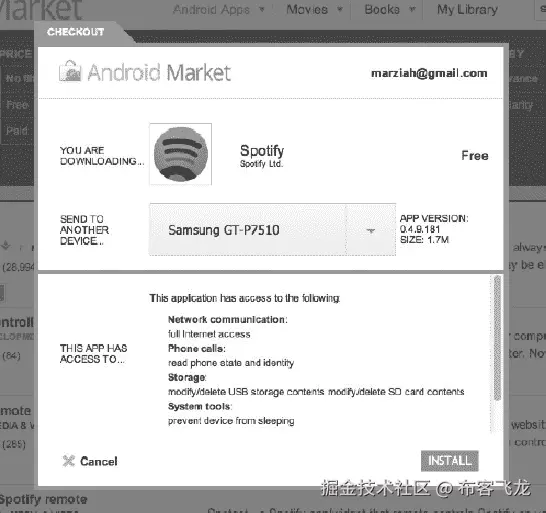
Task: Click 'This application has access to the following' text
Action: coord(244,298)
